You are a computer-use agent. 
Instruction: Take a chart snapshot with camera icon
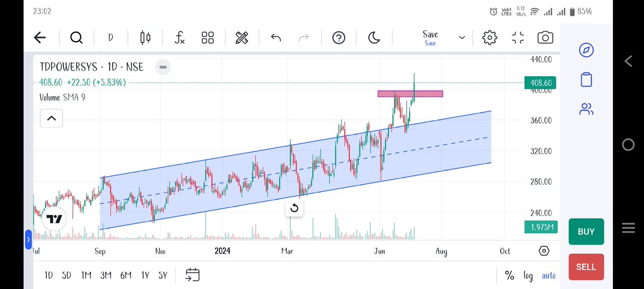point(546,38)
